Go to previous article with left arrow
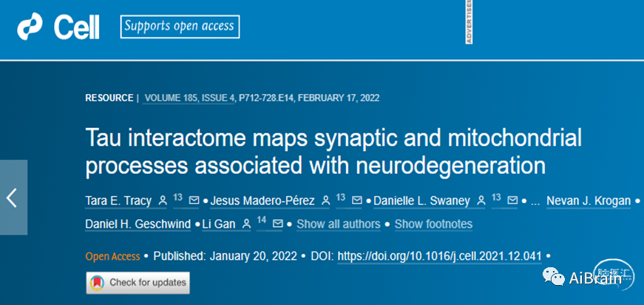The image size is (644, 305). click(13, 198)
